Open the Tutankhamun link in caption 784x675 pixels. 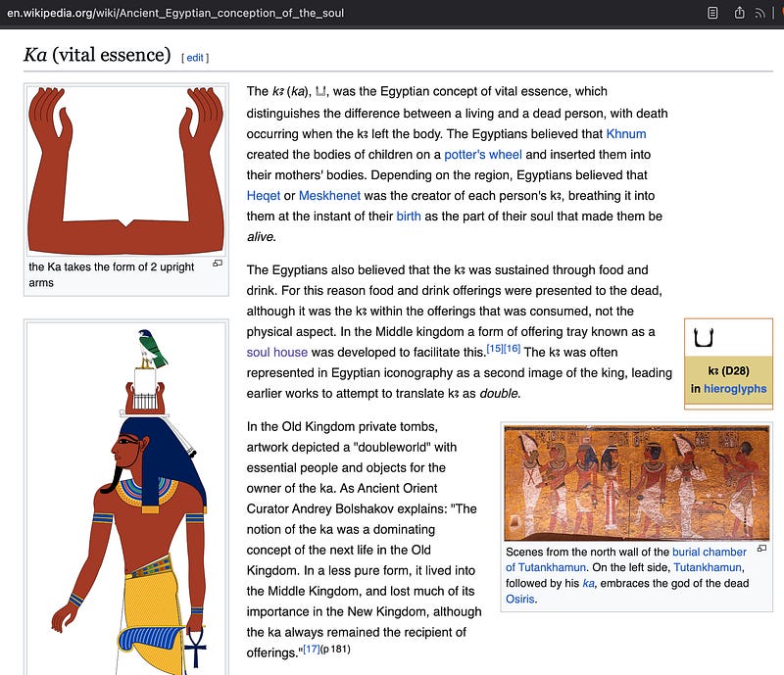[x=708, y=567]
